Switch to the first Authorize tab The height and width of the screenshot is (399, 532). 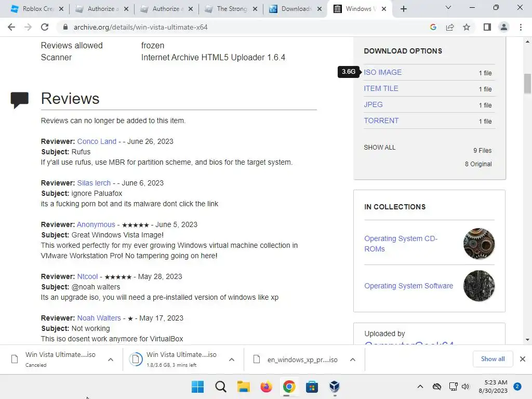point(98,9)
